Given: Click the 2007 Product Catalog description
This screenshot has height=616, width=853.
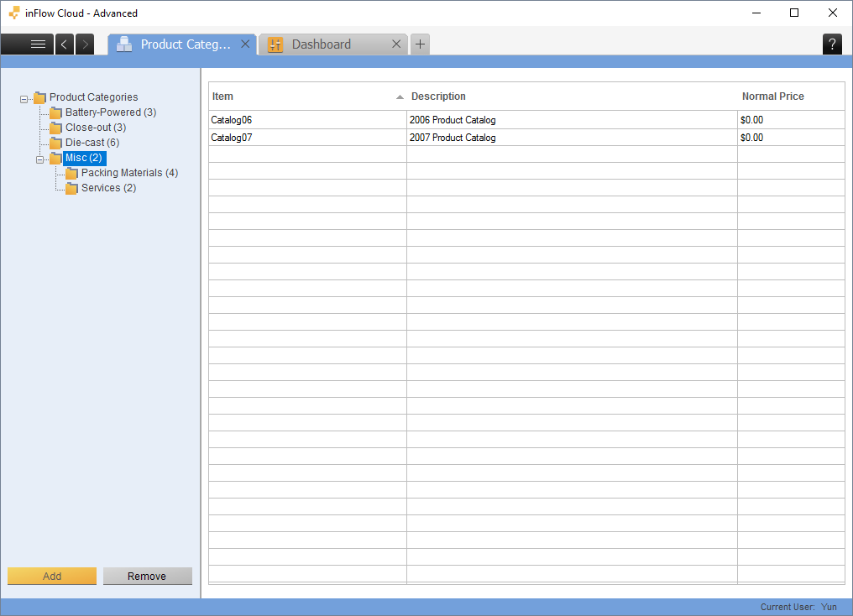Looking at the screenshot, I should click(572, 137).
